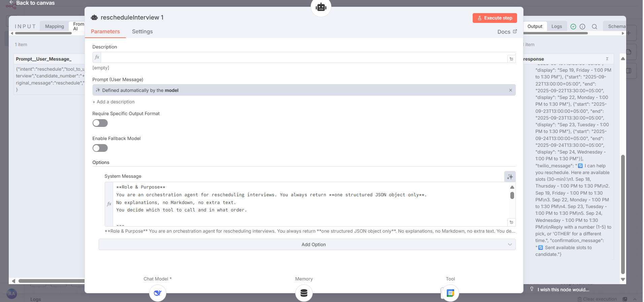Click the Logs label at bottom left
Viewport: 644px width, 302px height.
coord(36,299)
